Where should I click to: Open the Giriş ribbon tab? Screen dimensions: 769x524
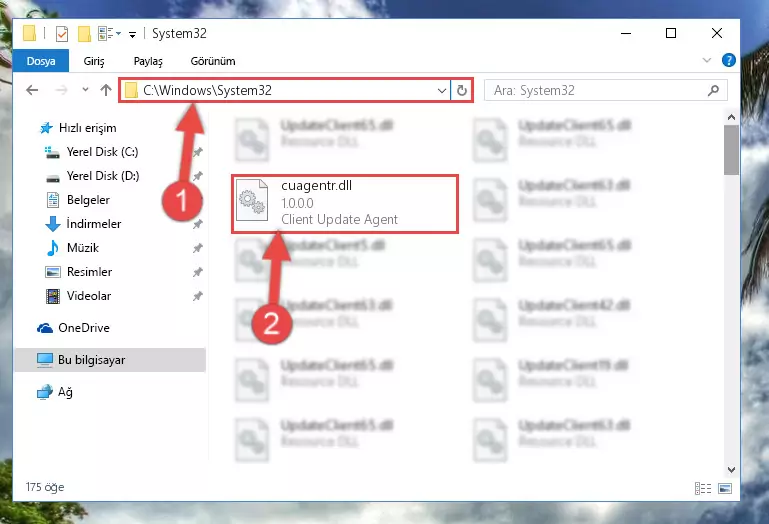pos(94,61)
